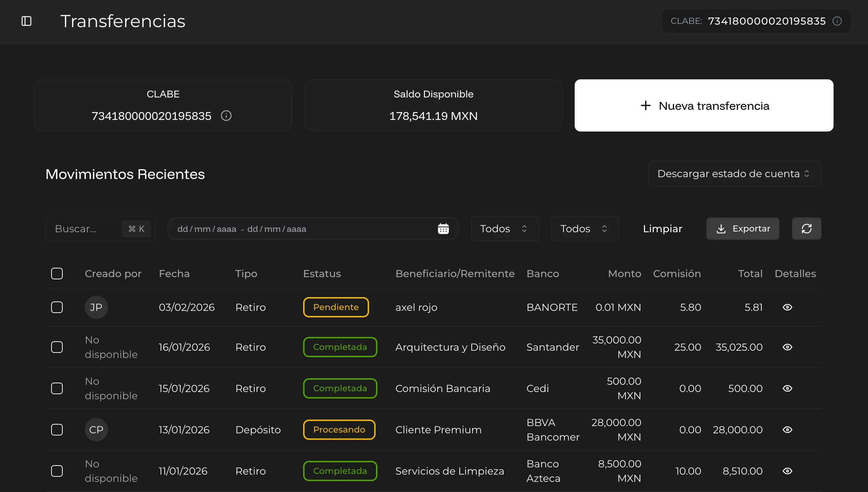Check the Comisión Bancaria row checkbox

pyautogui.click(x=57, y=388)
